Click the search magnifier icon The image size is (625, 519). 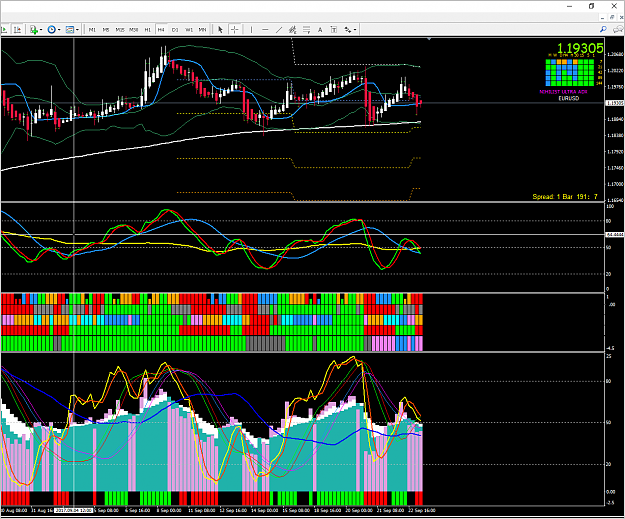(x=603, y=29)
